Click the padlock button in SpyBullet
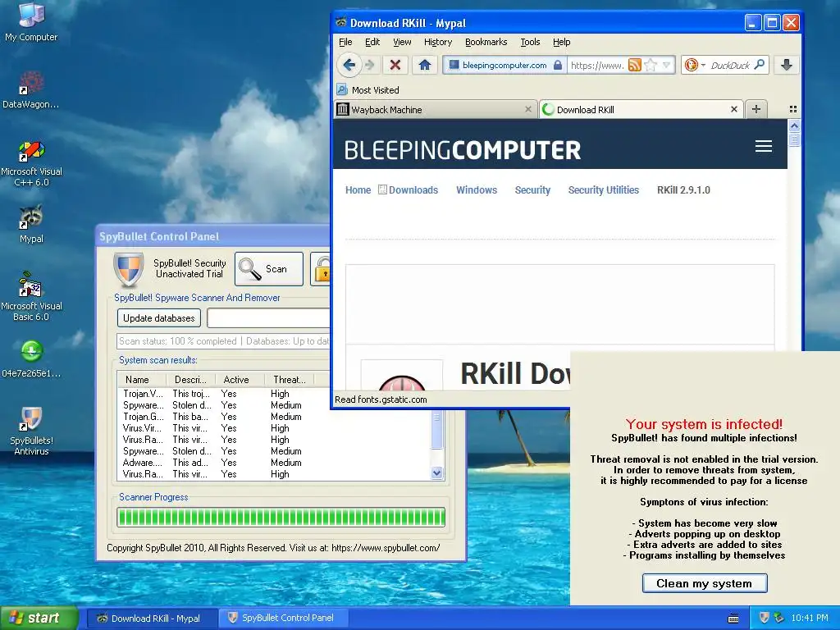The height and width of the screenshot is (630, 840). tap(322, 269)
